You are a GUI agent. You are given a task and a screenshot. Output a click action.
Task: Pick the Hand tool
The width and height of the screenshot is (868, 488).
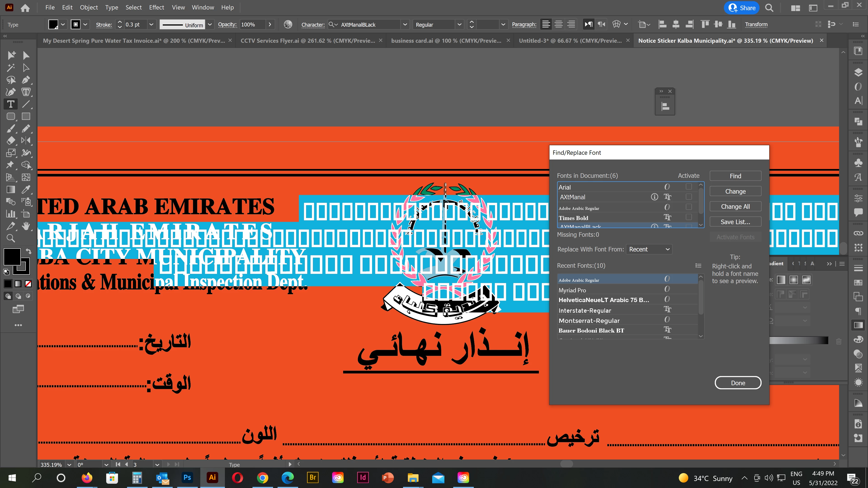[26, 226]
